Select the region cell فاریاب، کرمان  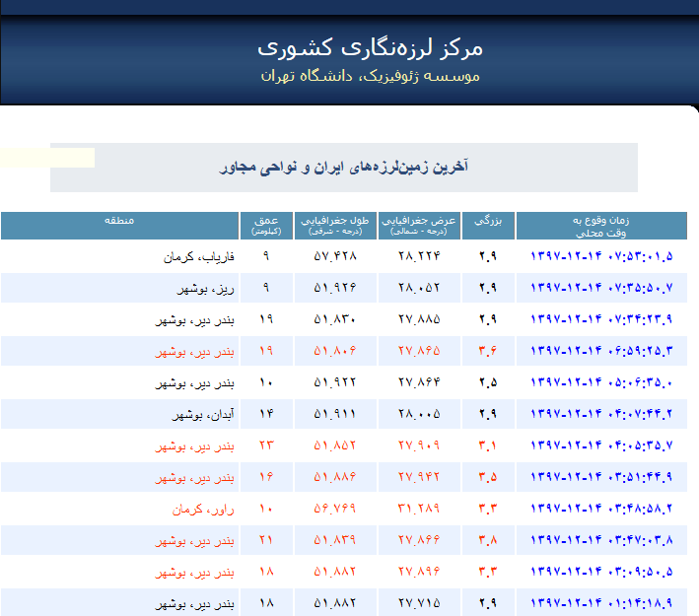pos(199,256)
